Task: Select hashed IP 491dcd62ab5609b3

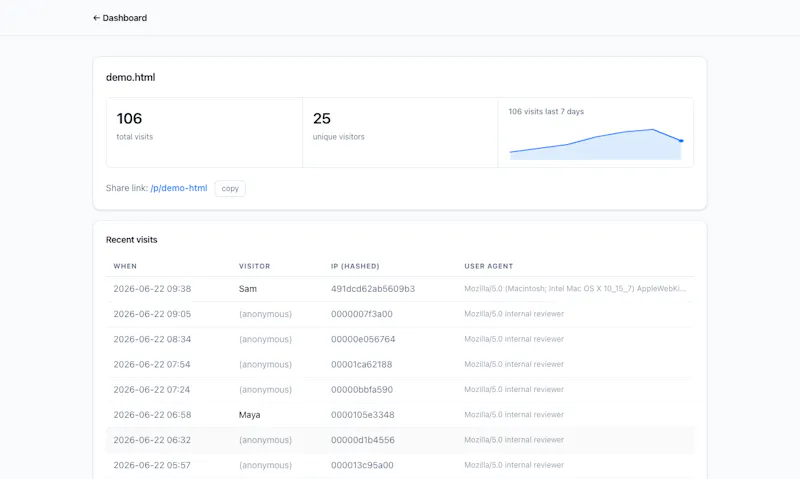Action: point(373,289)
